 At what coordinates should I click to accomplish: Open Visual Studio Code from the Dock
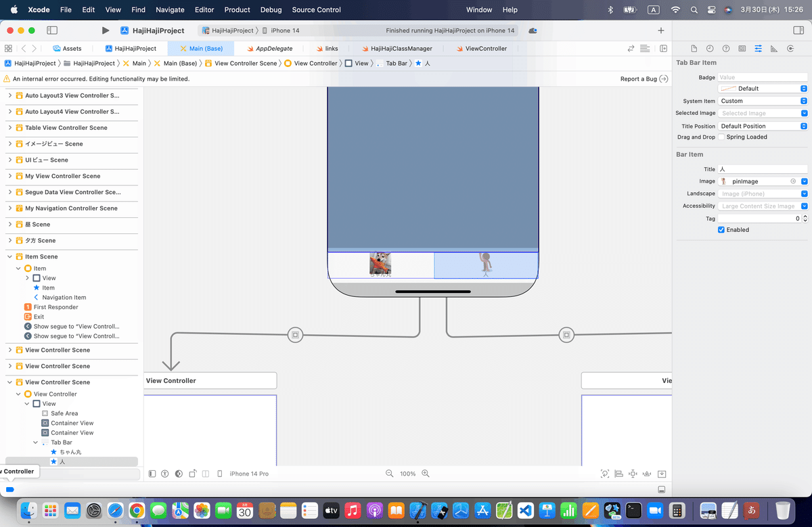526,510
